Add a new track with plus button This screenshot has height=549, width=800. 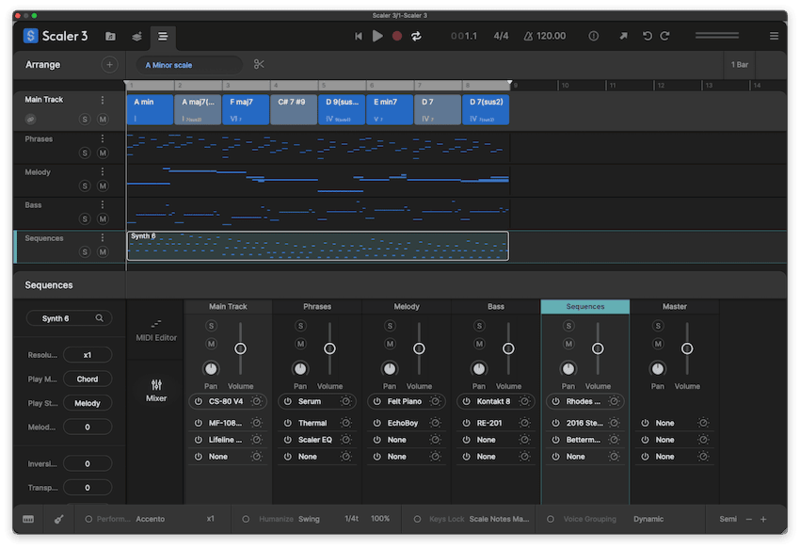[x=109, y=65]
